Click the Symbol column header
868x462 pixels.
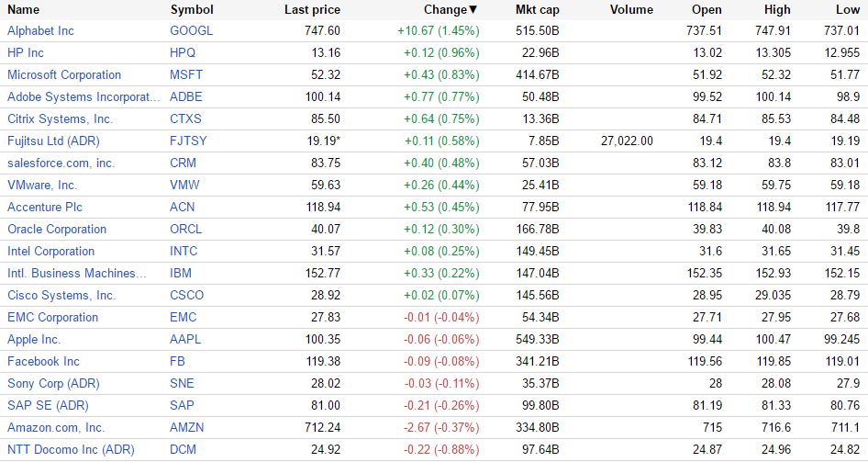[x=192, y=9]
